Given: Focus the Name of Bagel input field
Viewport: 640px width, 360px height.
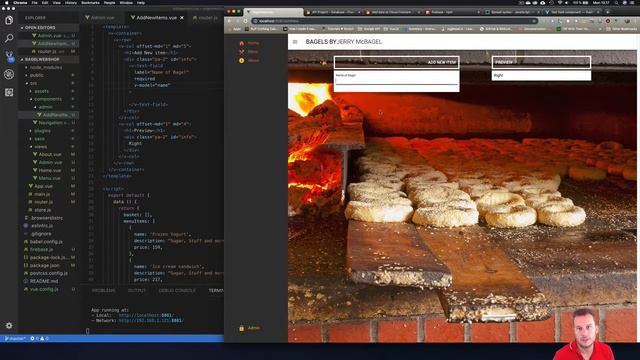Looking at the screenshot, I should pos(396,81).
